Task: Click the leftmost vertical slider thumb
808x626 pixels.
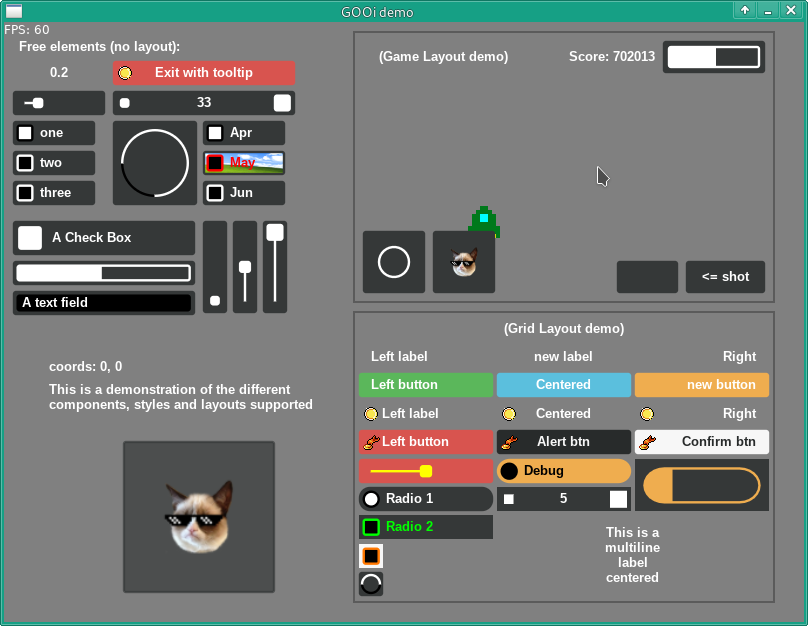Action: (215, 301)
